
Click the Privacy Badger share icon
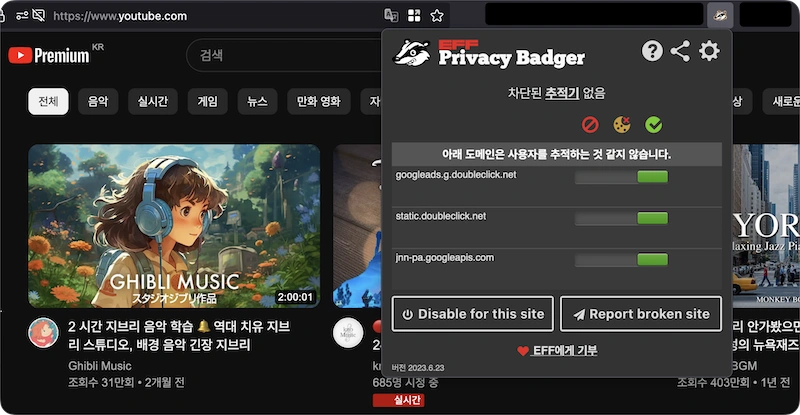click(681, 51)
